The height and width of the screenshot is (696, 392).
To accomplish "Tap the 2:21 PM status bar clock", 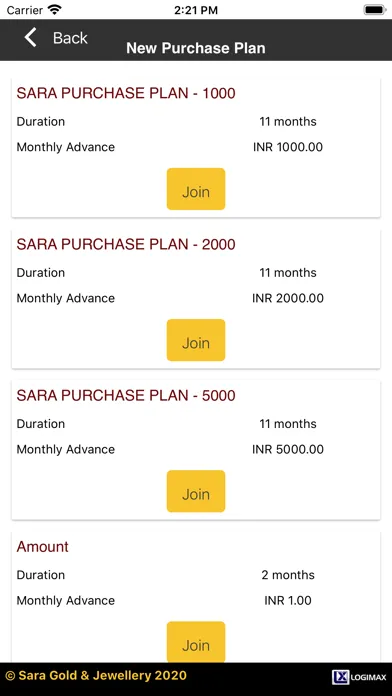I will [x=196, y=10].
